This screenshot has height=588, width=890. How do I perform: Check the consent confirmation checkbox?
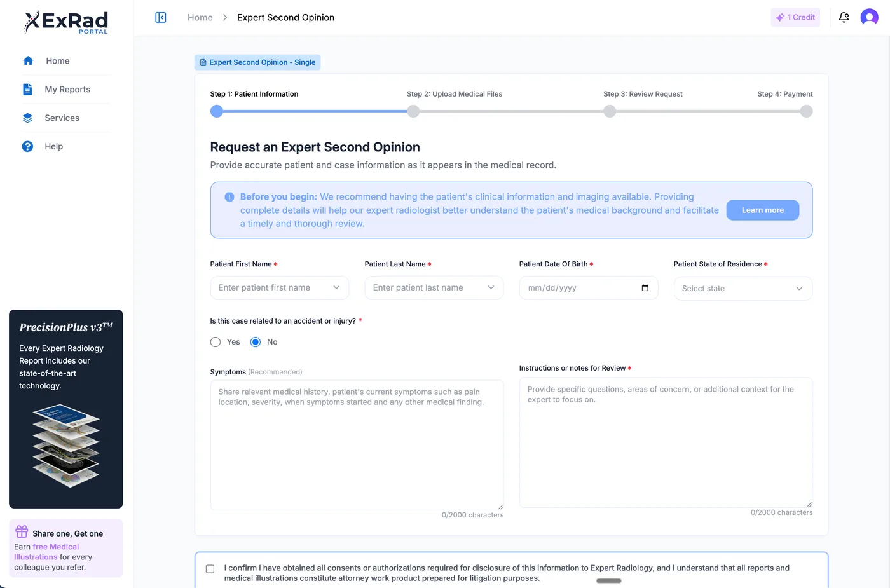pyautogui.click(x=210, y=569)
